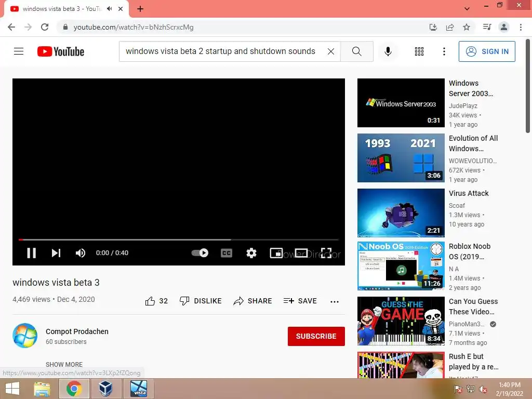Open the Compot Prodachen channel name link

[77, 331]
